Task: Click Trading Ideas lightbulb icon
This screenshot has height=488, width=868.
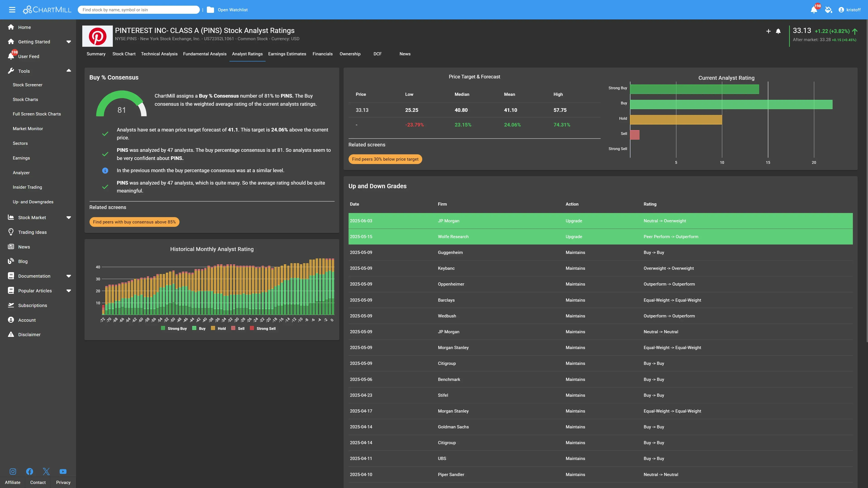Action: pyautogui.click(x=11, y=232)
